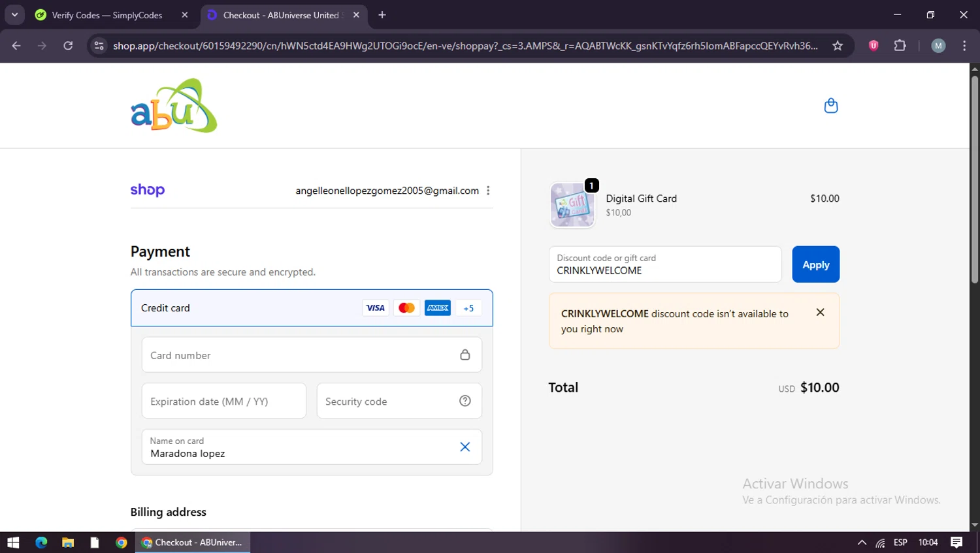
Task: Click the lock icon in Card number
Action: [x=465, y=355]
